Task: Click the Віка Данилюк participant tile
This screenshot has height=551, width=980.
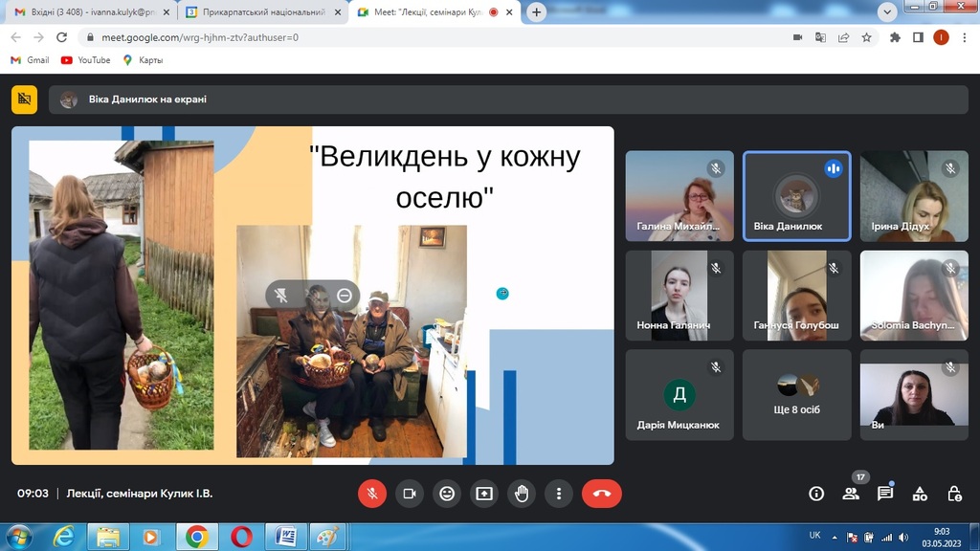Action: tap(796, 196)
